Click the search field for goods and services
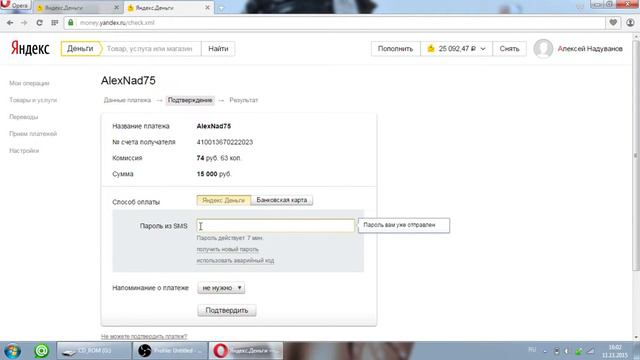 pyautogui.click(x=151, y=49)
